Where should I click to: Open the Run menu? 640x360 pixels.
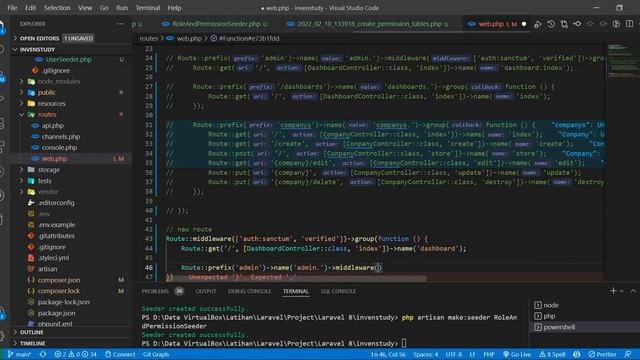click(122, 8)
